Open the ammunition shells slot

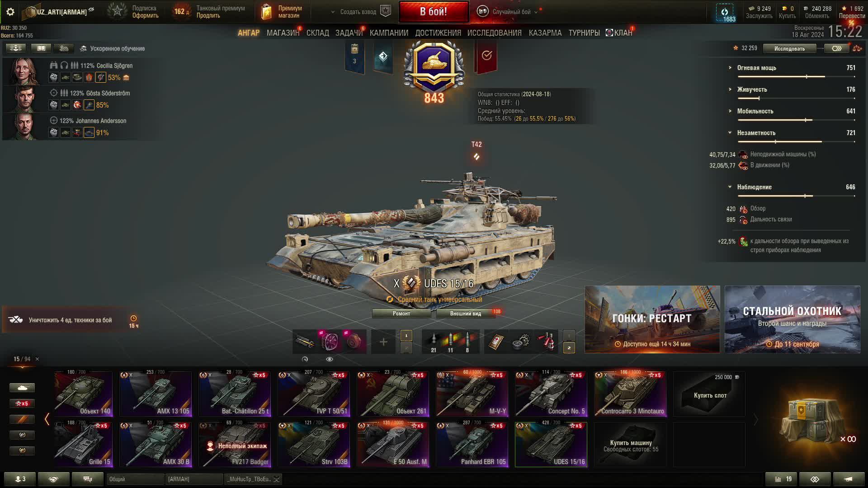coord(450,342)
